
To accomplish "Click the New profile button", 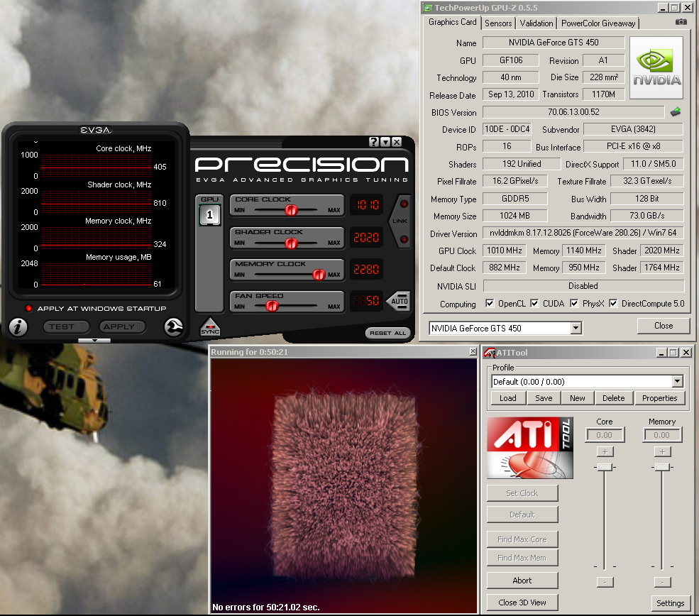I will pyautogui.click(x=578, y=398).
